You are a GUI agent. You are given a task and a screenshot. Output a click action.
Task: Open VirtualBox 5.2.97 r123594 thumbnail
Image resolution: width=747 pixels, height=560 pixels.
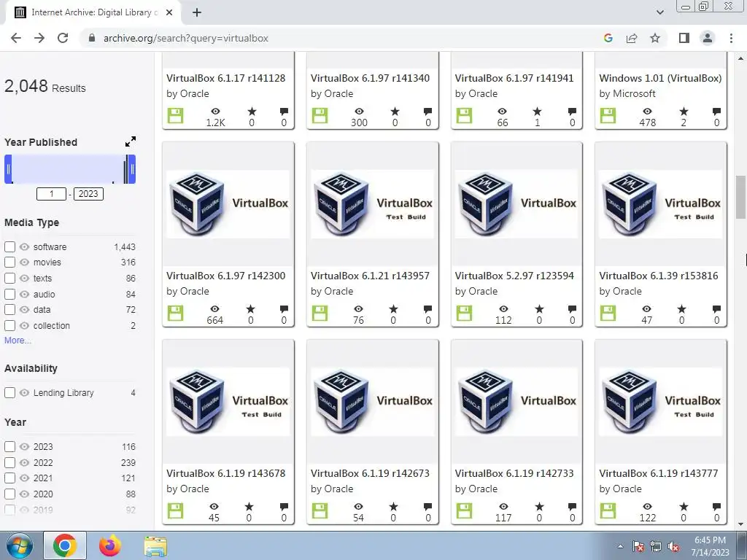pos(516,204)
